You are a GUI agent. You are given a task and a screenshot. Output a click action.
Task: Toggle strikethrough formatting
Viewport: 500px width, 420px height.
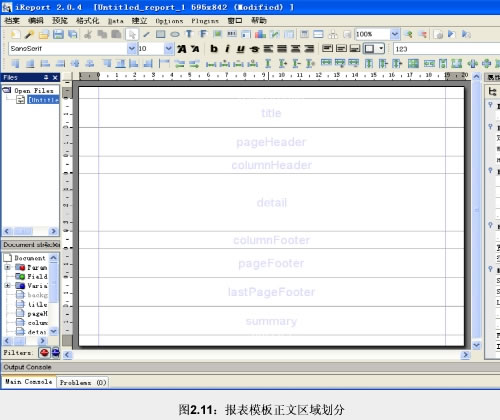coord(254,49)
